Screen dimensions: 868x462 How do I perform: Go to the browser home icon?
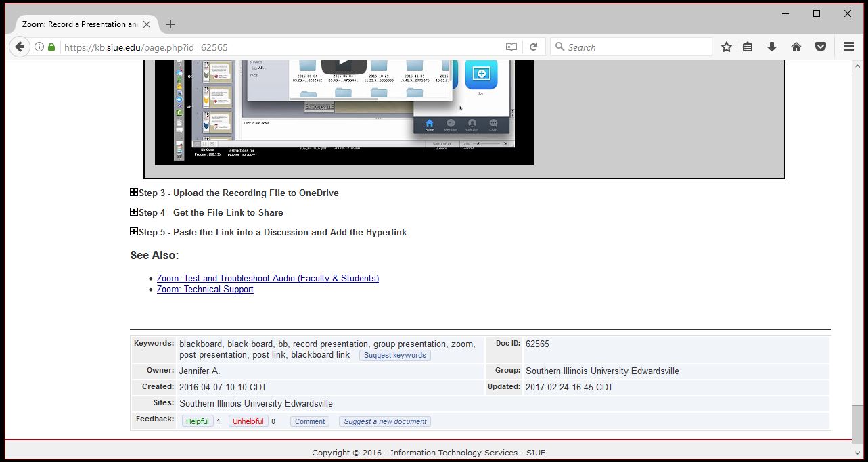point(796,47)
